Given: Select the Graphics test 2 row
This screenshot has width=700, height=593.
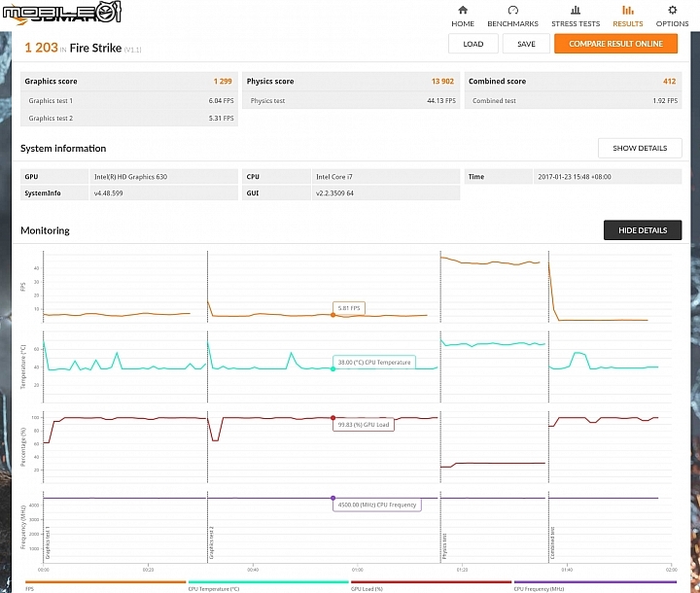Looking at the screenshot, I should click(x=129, y=119).
